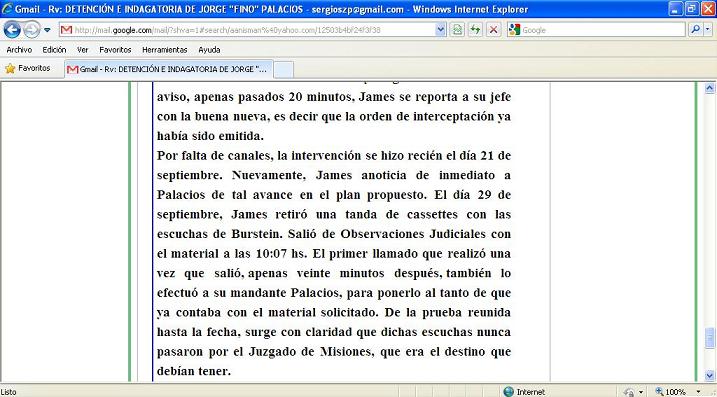Click the Forward navigation arrow

[x=31, y=30]
